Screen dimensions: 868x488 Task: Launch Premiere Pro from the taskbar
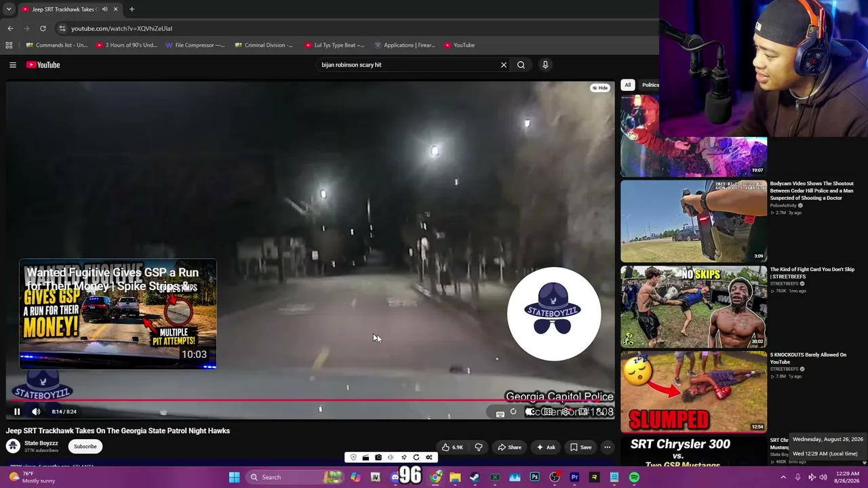coord(574,477)
